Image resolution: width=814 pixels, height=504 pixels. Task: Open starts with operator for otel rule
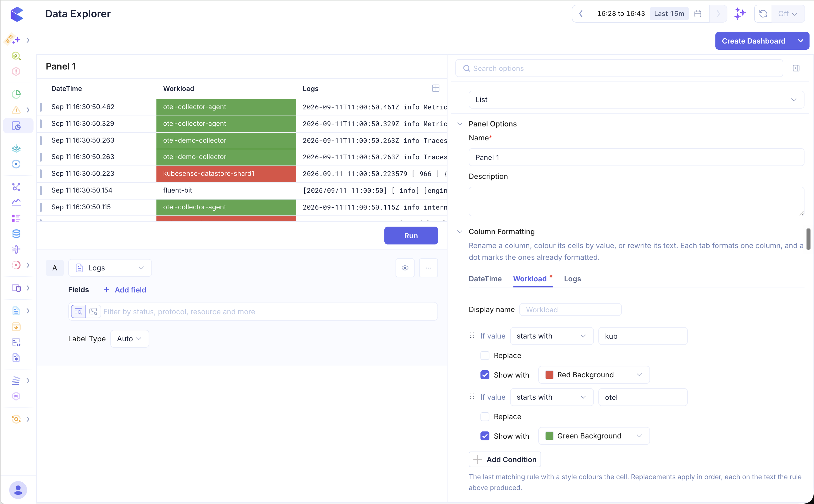coord(551,397)
